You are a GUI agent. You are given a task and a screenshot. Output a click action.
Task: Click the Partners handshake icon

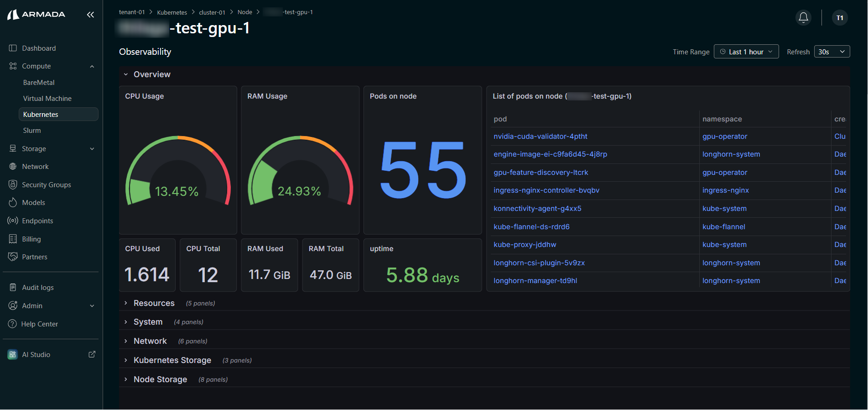point(13,257)
